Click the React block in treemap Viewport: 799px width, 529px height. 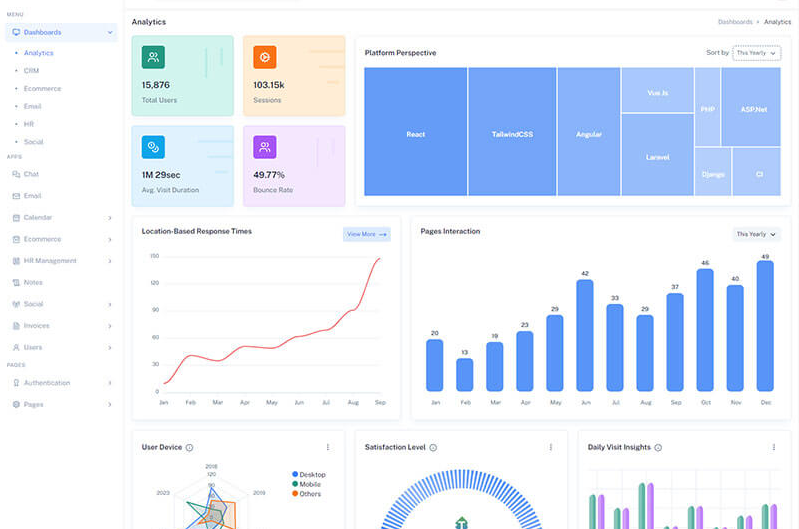pos(416,132)
